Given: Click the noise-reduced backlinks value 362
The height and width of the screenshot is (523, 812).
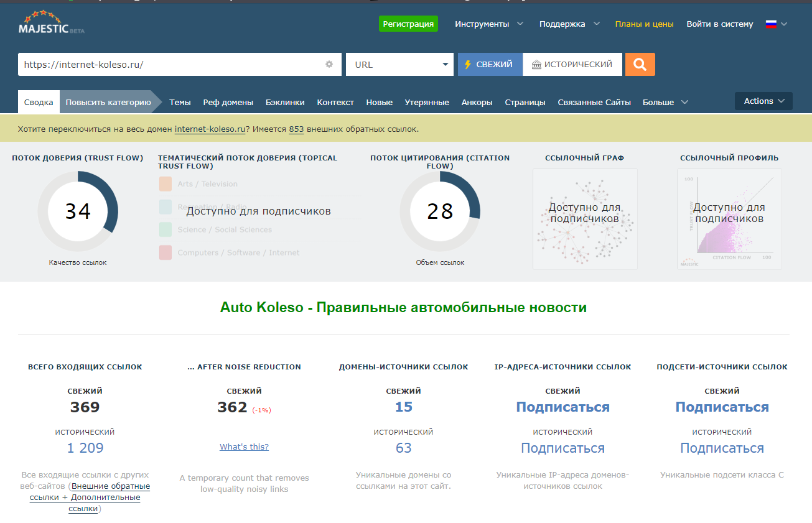Looking at the screenshot, I should point(233,407).
